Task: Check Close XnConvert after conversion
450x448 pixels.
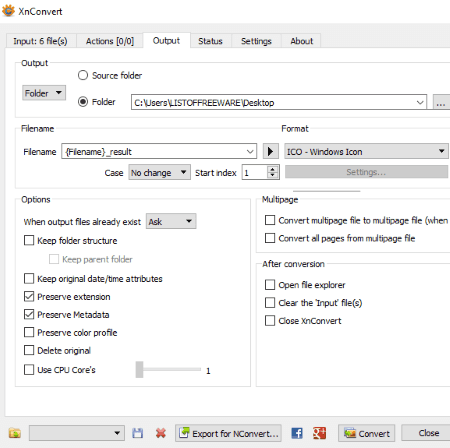Action: point(270,321)
